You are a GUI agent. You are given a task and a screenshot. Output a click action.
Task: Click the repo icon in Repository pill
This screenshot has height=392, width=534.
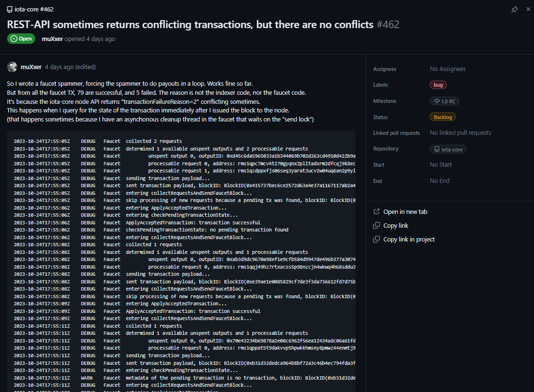pos(437,149)
